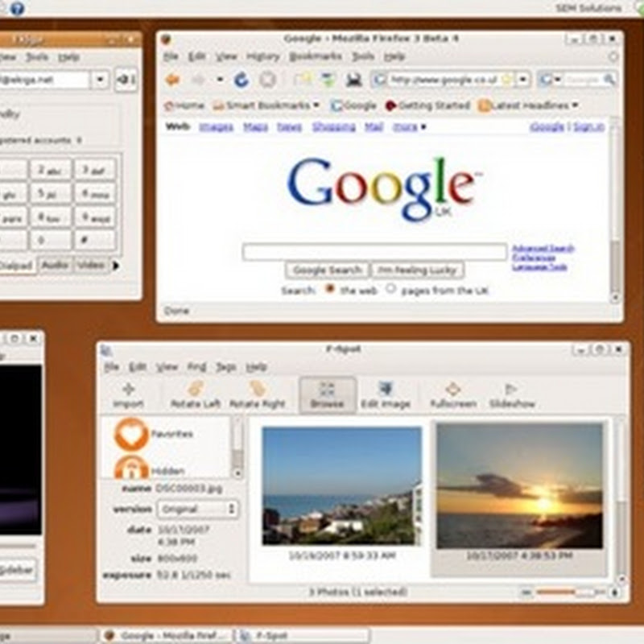This screenshot has width=644, height=644.
Task: Open Edit Image mode in F-Spot
Action: tap(386, 395)
